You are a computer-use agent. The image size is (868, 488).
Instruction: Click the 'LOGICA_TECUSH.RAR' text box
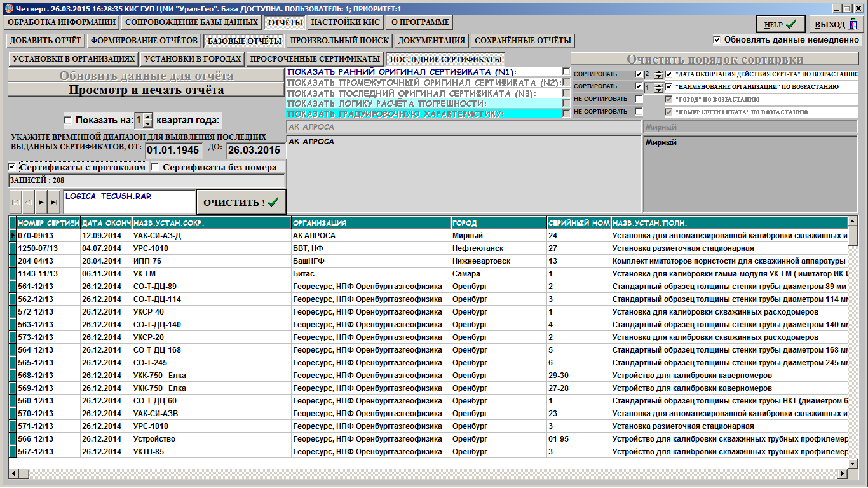[x=130, y=201]
